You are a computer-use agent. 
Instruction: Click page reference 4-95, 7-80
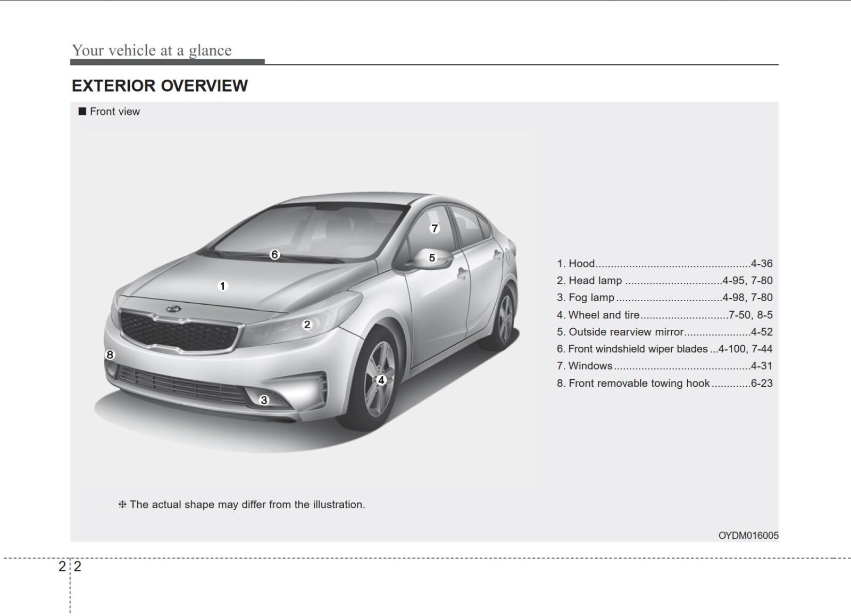(747, 280)
